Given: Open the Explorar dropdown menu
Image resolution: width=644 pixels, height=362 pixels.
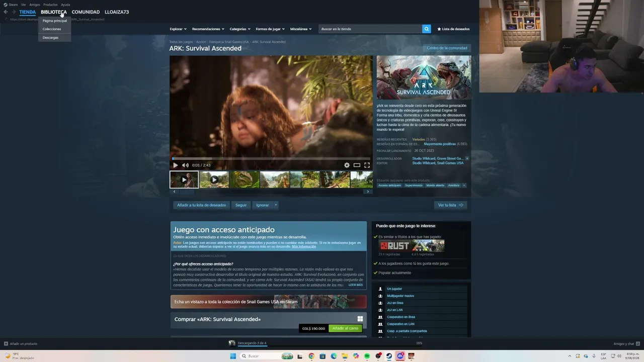Looking at the screenshot, I should click(178, 29).
